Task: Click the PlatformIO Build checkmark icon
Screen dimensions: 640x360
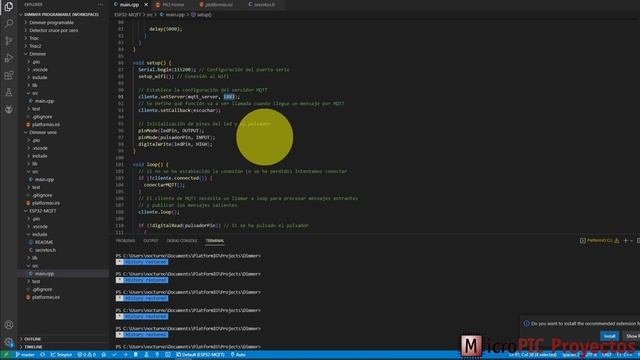Action: (114, 355)
